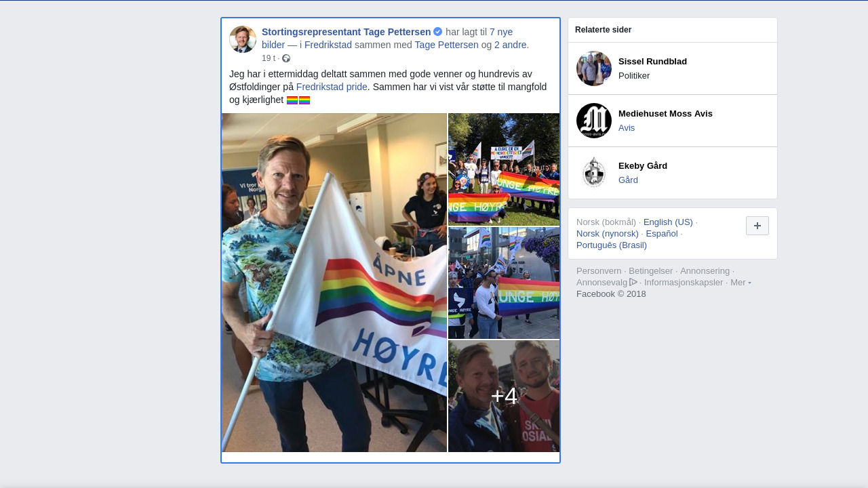The image size is (868, 488).
Task: Click the plus button for more languages
Action: click(757, 226)
